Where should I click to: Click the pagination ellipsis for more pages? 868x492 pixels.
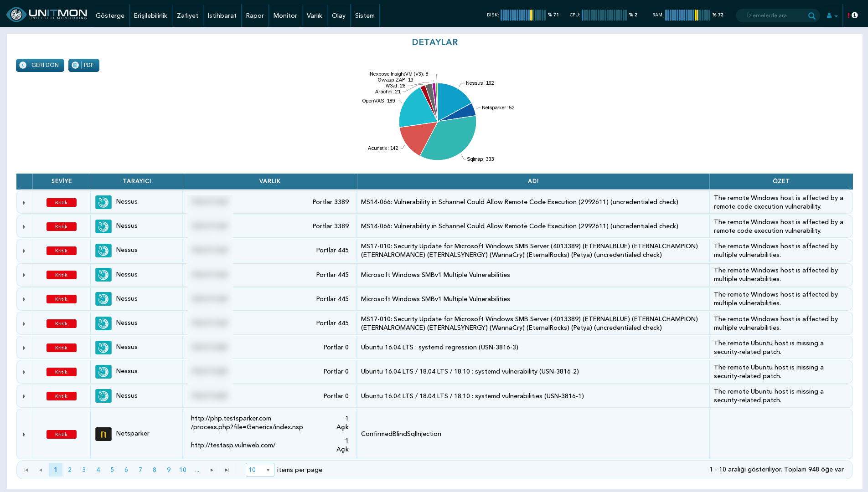coord(197,470)
